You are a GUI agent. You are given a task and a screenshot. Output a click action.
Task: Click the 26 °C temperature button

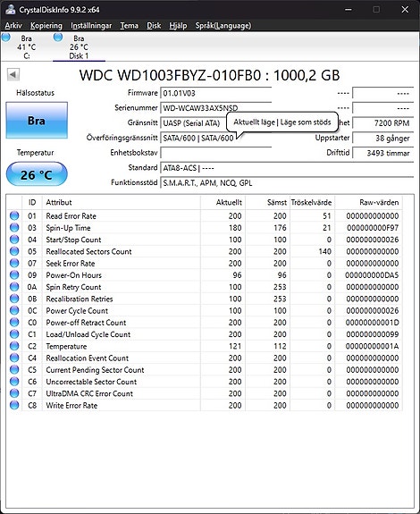click(x=37, y=174)
